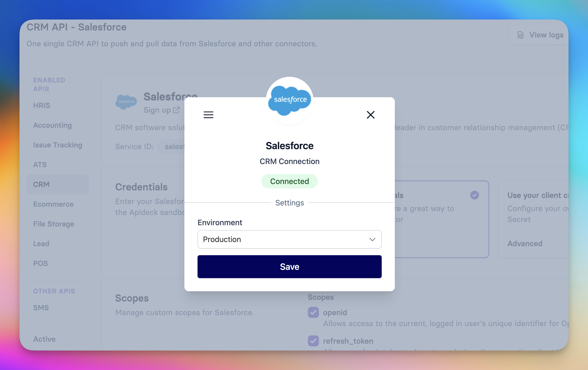Click the View logs button
Screen dimensions: 588x370
pyautogui.click(x=546, y=35)
